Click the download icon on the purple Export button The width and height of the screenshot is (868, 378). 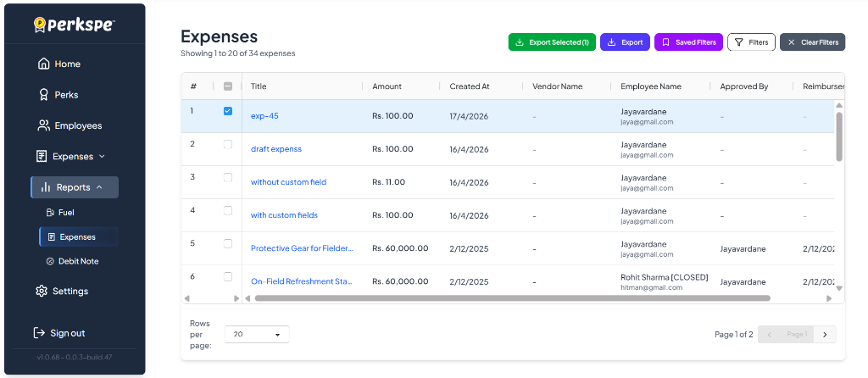(x=611, y=42)
